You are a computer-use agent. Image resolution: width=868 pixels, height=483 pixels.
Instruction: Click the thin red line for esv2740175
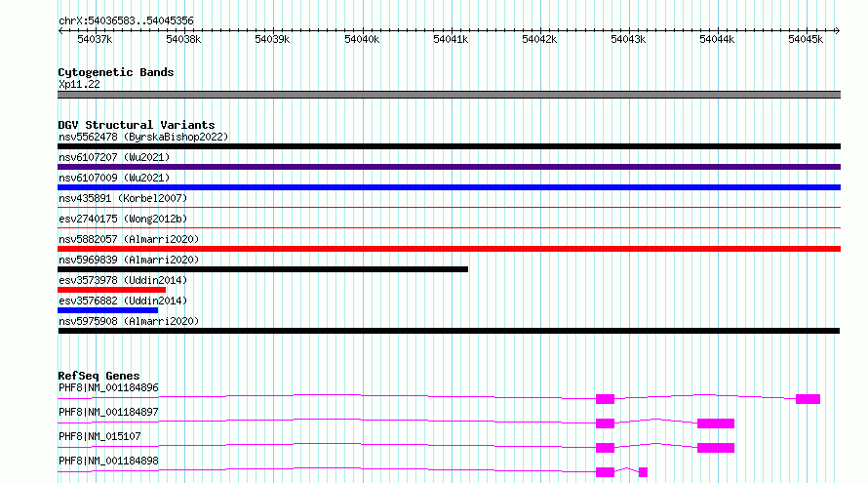pos(449,227)
